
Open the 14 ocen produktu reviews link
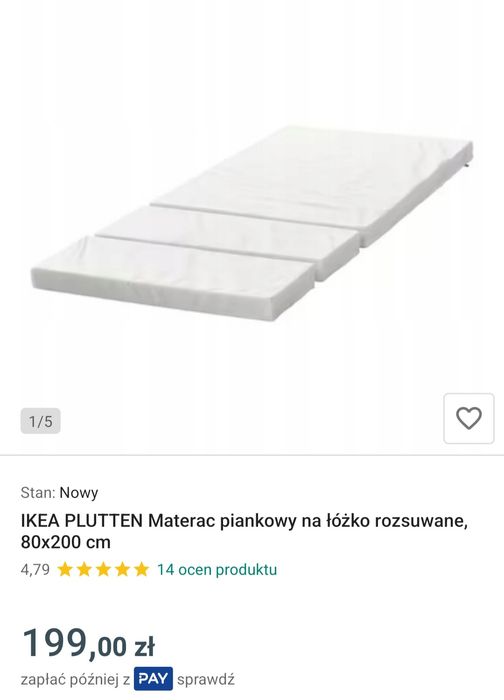(217, 570)
